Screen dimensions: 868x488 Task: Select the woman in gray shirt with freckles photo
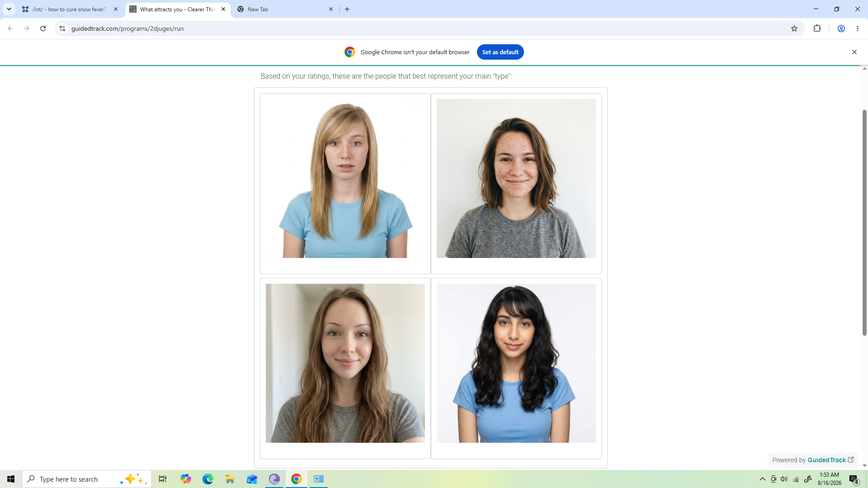[516, 178]
